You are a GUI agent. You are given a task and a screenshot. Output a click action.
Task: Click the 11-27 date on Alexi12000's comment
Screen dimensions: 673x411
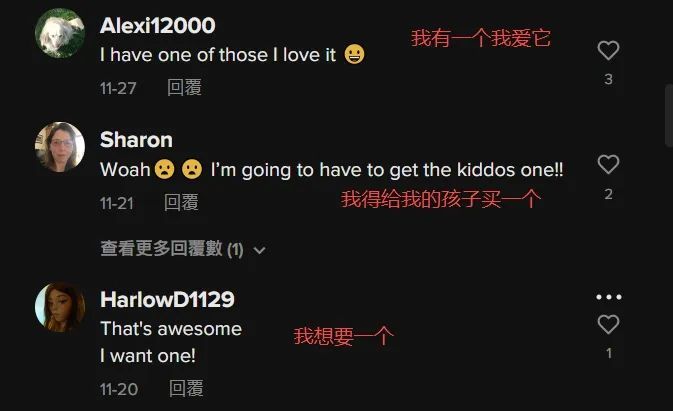click(x=118, y=88)
